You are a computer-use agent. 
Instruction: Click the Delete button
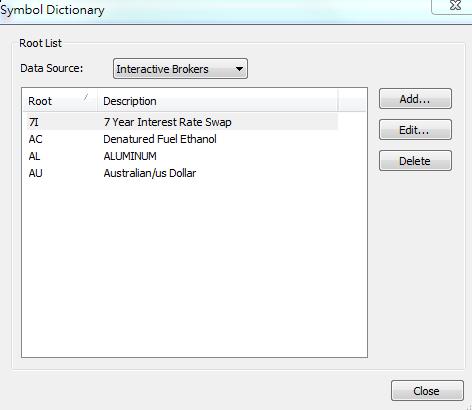pos(415,161)
